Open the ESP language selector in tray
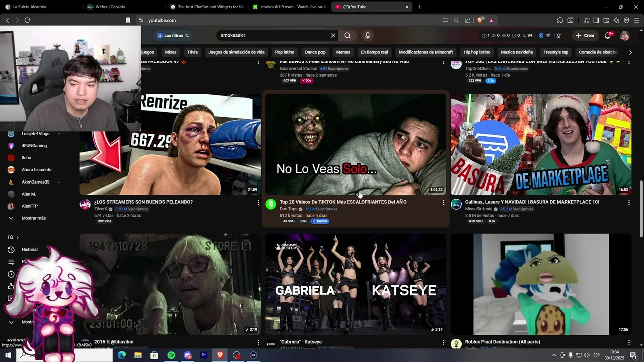 [596, 355]
